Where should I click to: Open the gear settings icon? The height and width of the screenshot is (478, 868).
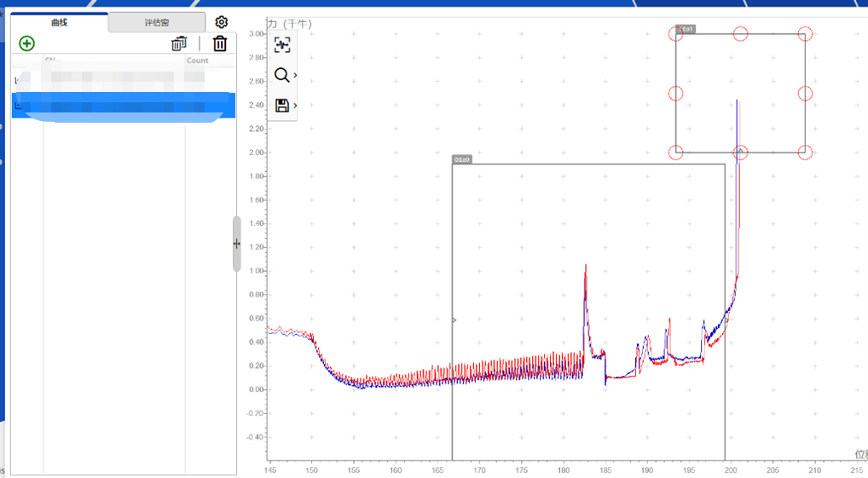coord(222,22)
